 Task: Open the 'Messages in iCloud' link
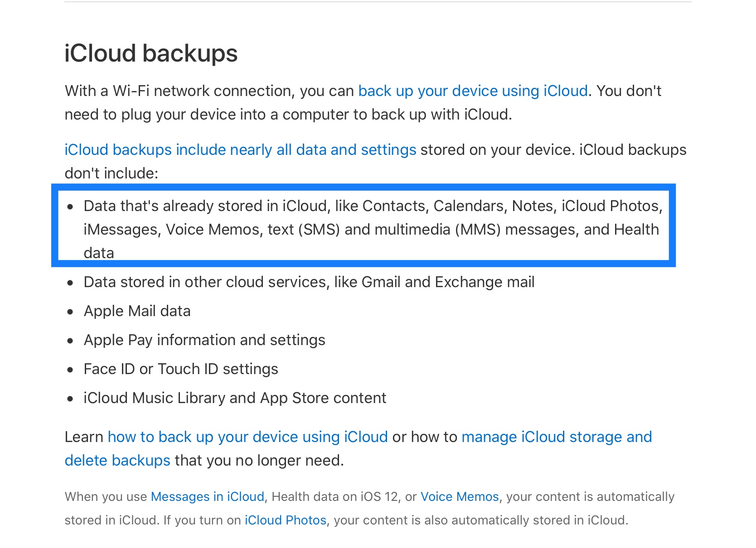point(208,497)
